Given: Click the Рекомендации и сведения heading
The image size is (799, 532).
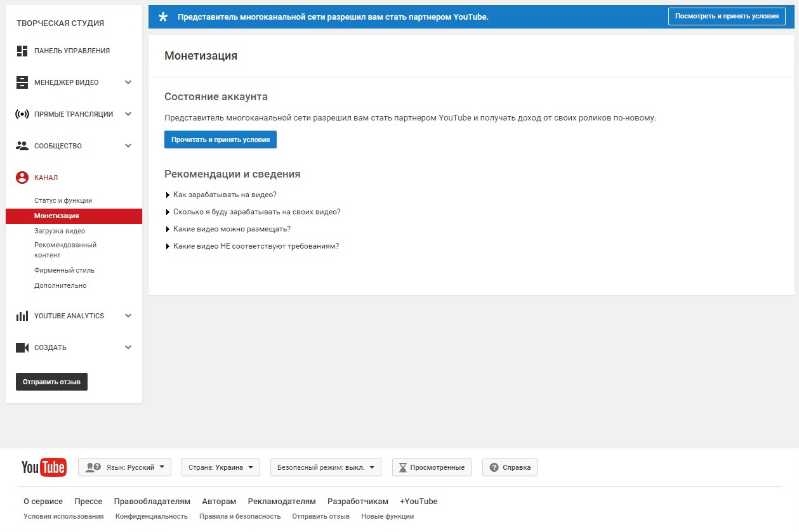Looking at the screenshot, I should click(x=232, y=174).
